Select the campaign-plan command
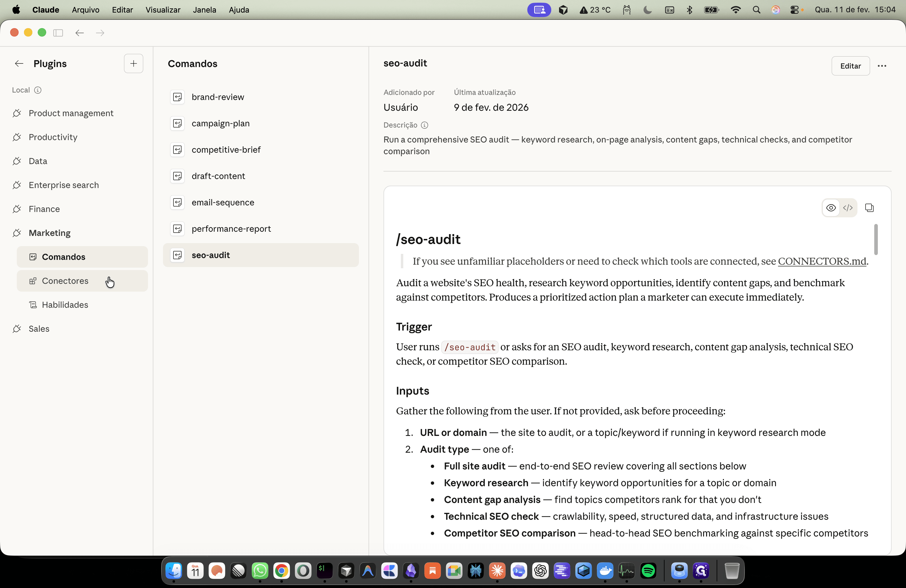Screen dimensions: 906x588 click(261, 123)
